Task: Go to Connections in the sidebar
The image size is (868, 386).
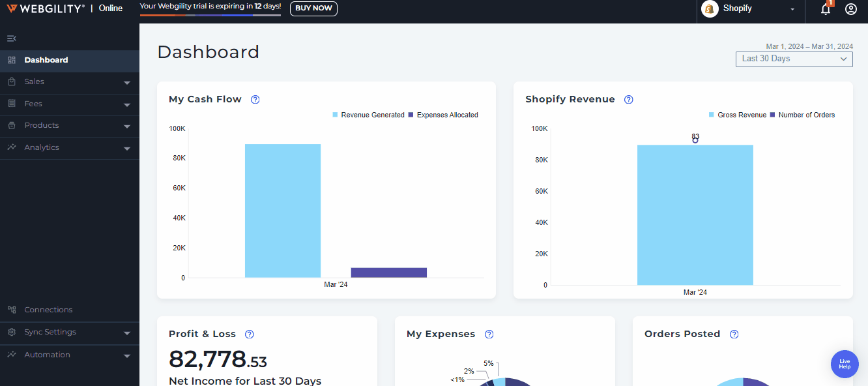Action: coord(48,310)
